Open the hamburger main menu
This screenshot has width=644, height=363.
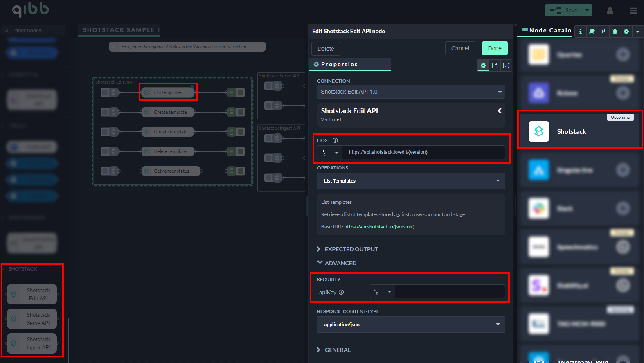pos(633,11)
